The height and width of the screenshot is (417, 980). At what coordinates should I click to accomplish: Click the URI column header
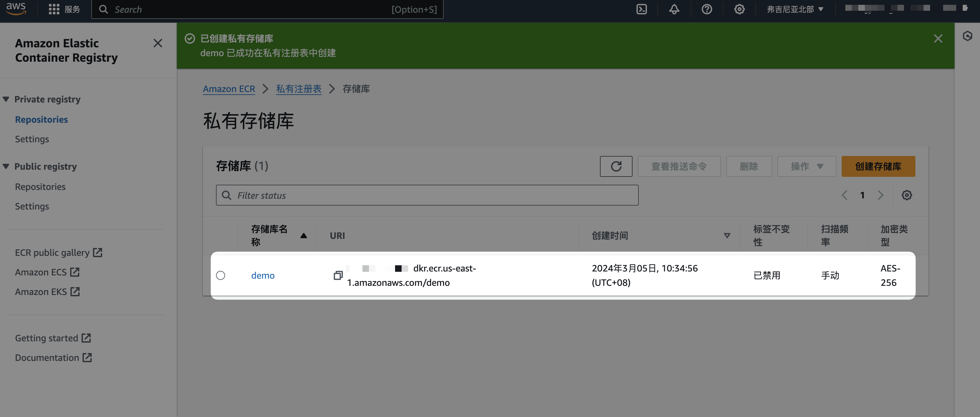click(x=337, y=236)
